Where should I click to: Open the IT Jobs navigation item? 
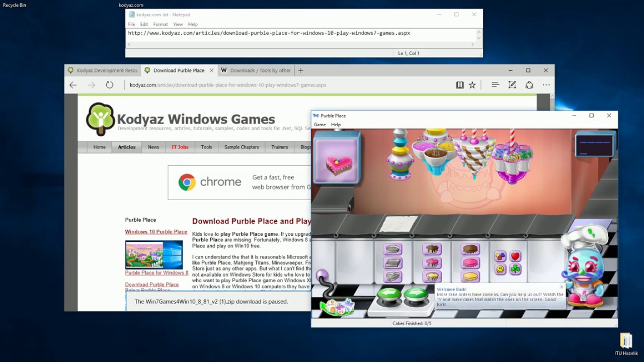coord(180,147)
